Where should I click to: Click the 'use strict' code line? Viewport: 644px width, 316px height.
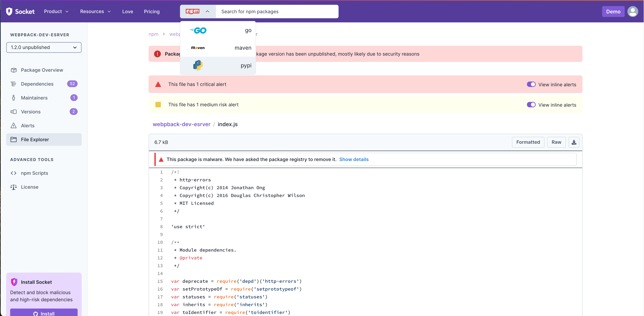188,227
